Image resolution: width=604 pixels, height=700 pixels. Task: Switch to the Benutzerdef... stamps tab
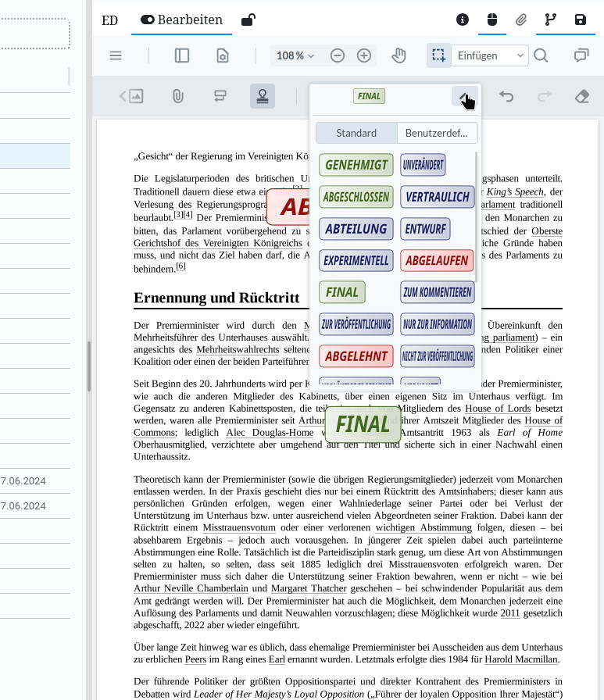[x=437, y=133]
